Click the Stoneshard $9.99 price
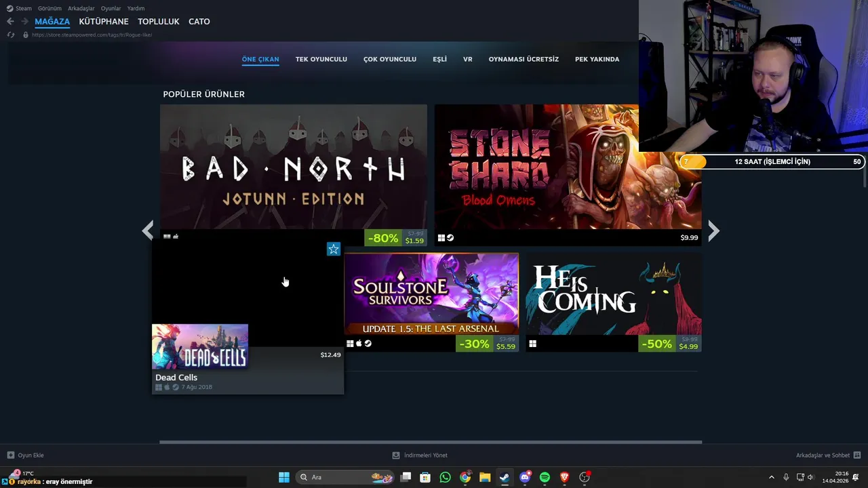The image size is (868, 488). click(689, 238)
